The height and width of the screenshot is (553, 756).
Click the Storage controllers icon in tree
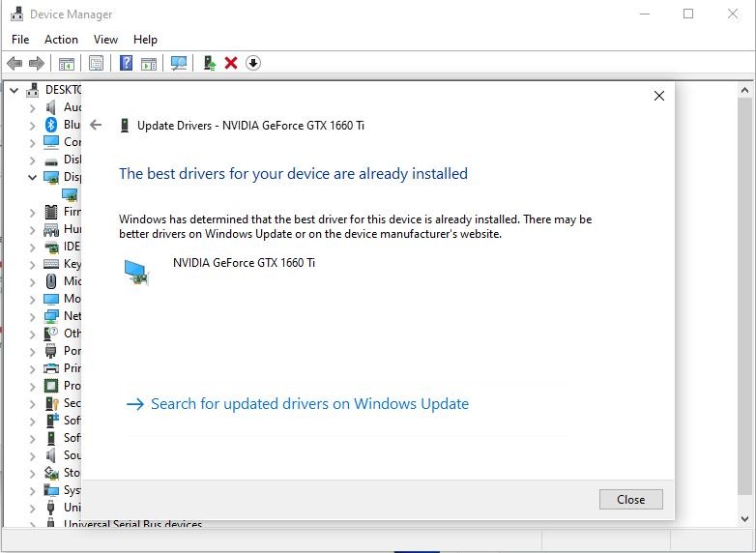[x=51, y=473]
